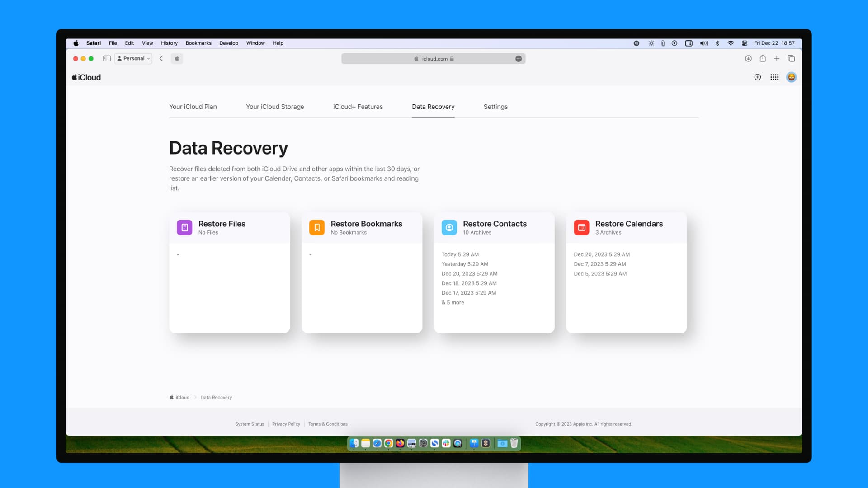Image resolution: width=868 pixels, height=488 pixels.
Task: Click the Restore Calendars red icon
Action: (581, 227)
